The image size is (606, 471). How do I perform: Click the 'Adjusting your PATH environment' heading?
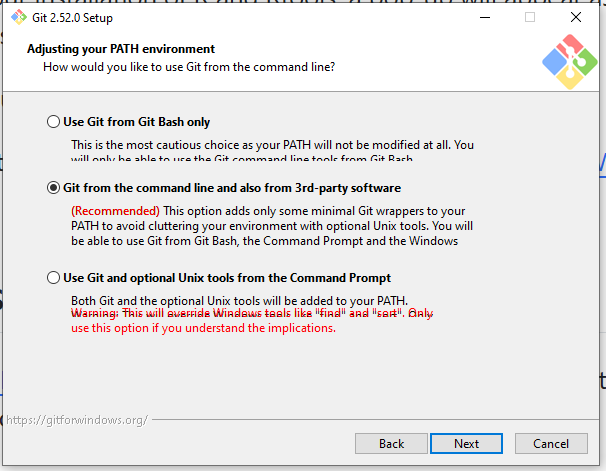[x=121, y=49]
